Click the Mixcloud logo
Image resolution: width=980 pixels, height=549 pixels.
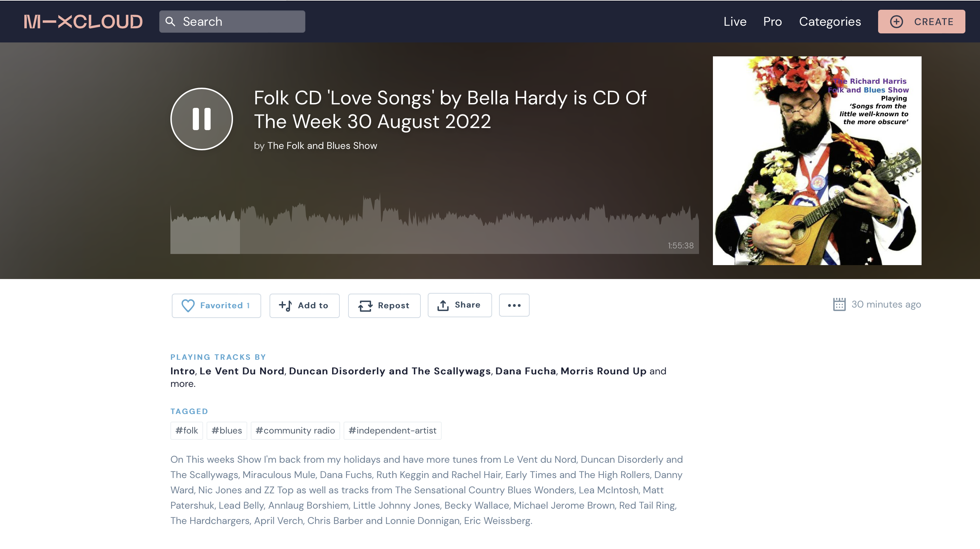[83, 22]
